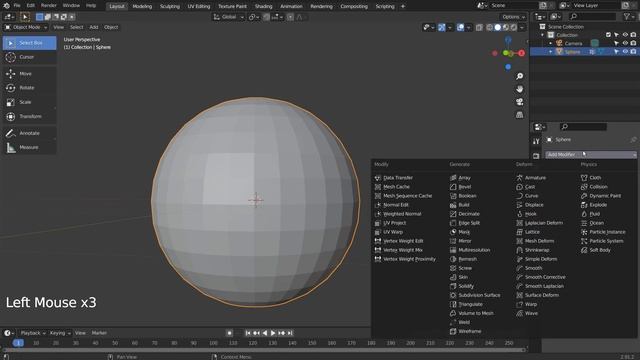The image size is (640, 360).
Task: Click the pan hand viewport icon
Action: pyautogui.click(x=519, y=89)
